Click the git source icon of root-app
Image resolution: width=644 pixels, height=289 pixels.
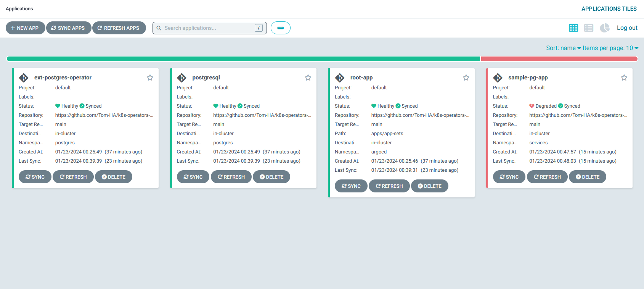340,78
